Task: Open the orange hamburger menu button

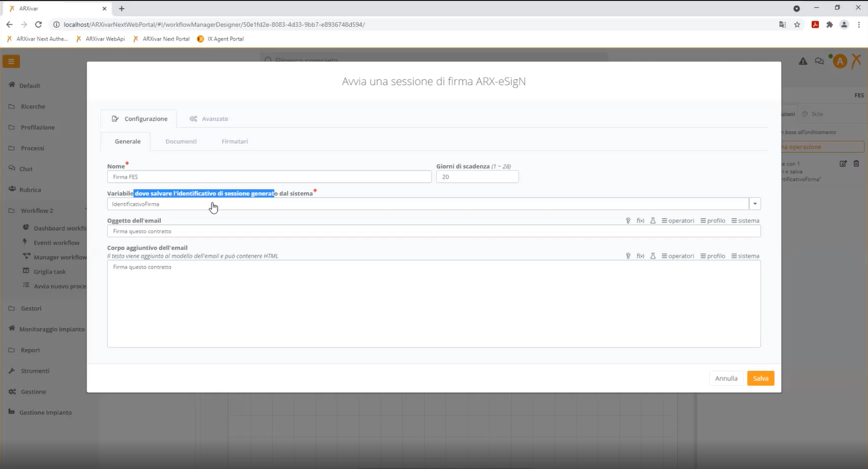Action: 11,61
